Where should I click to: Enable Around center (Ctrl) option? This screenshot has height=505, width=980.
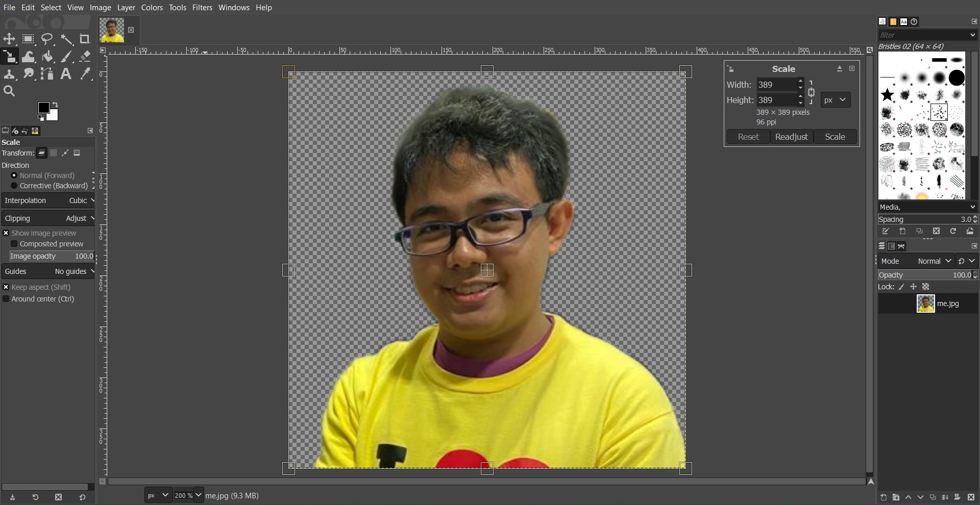click(6, 299)
